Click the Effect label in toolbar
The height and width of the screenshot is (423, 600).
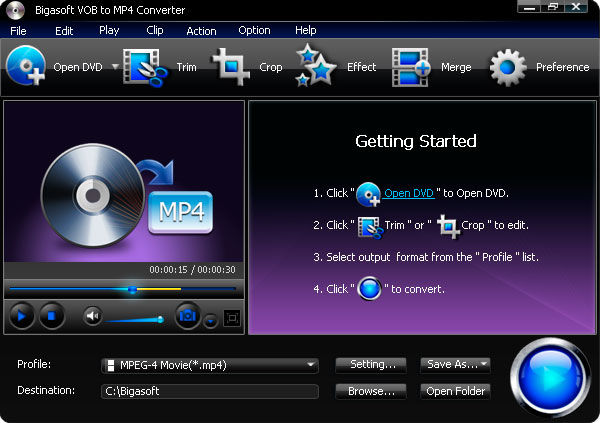coord(362,67)
